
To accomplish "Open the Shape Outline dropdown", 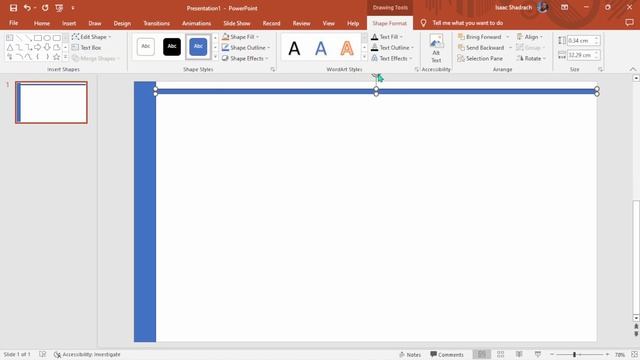I will [246, 47].
